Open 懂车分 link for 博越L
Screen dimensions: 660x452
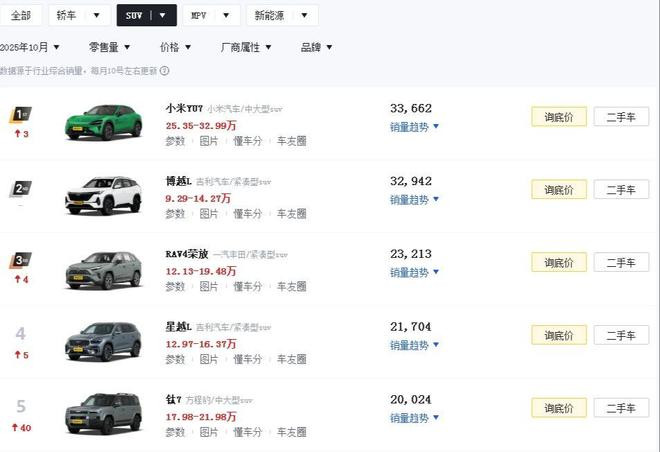247,214
